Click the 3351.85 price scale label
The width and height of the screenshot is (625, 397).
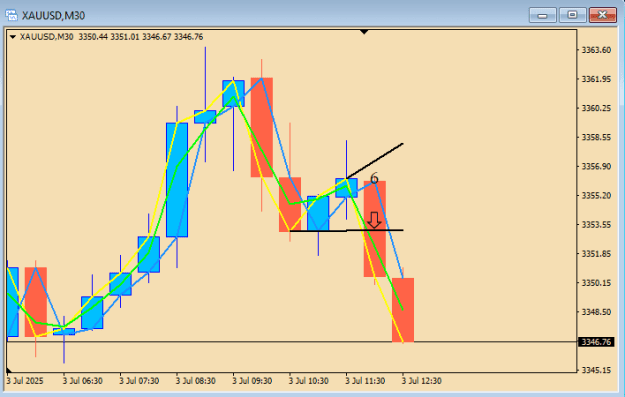click(x=596, y=254)
